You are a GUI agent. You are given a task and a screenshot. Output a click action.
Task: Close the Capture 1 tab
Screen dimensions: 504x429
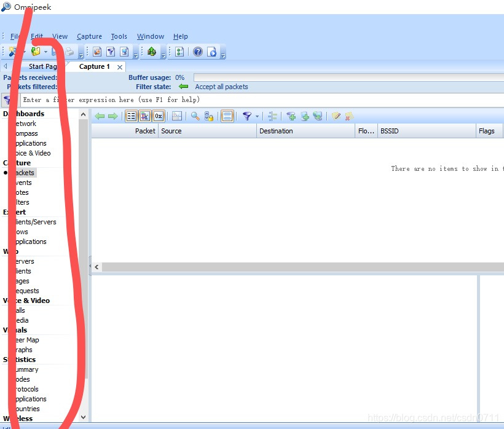point(120,67)
